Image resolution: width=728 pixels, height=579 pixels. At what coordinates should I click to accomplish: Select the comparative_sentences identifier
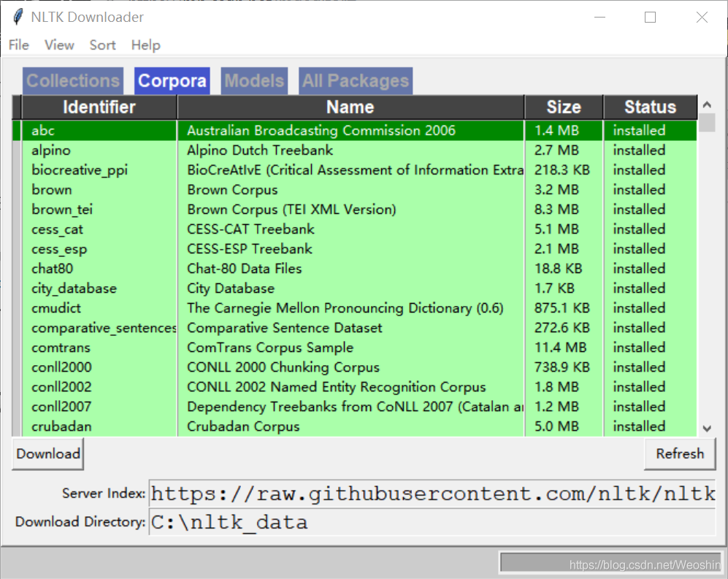click(104, 328)
